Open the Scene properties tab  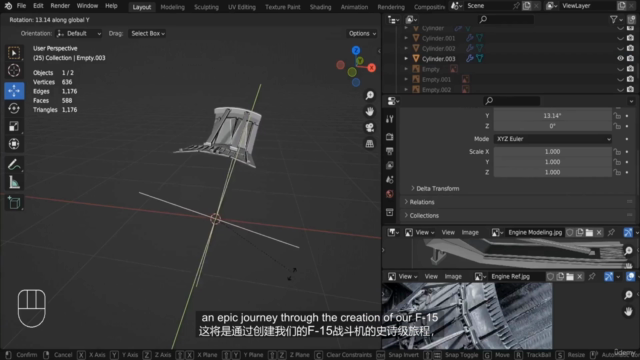(390, 180)
